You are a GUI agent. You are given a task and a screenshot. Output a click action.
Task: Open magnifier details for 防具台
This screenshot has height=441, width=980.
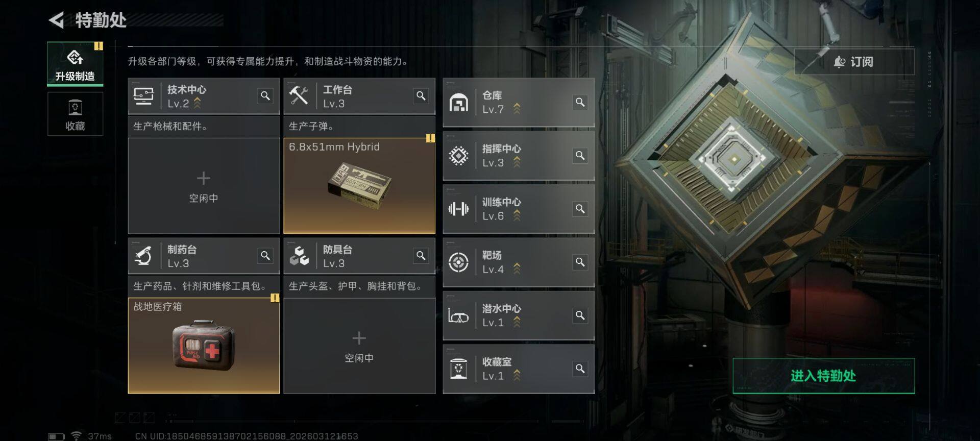pyautogui.click(x=421, y=255)
